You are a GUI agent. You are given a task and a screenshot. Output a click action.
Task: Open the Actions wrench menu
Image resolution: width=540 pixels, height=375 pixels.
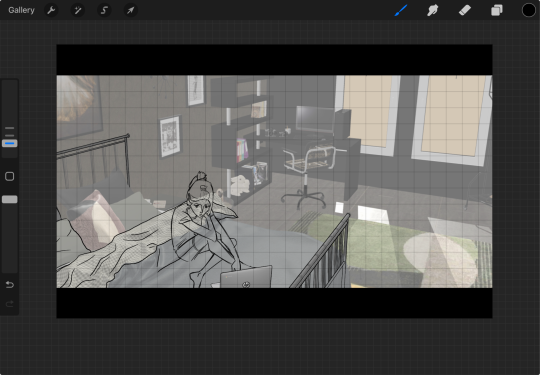[51, 10]
